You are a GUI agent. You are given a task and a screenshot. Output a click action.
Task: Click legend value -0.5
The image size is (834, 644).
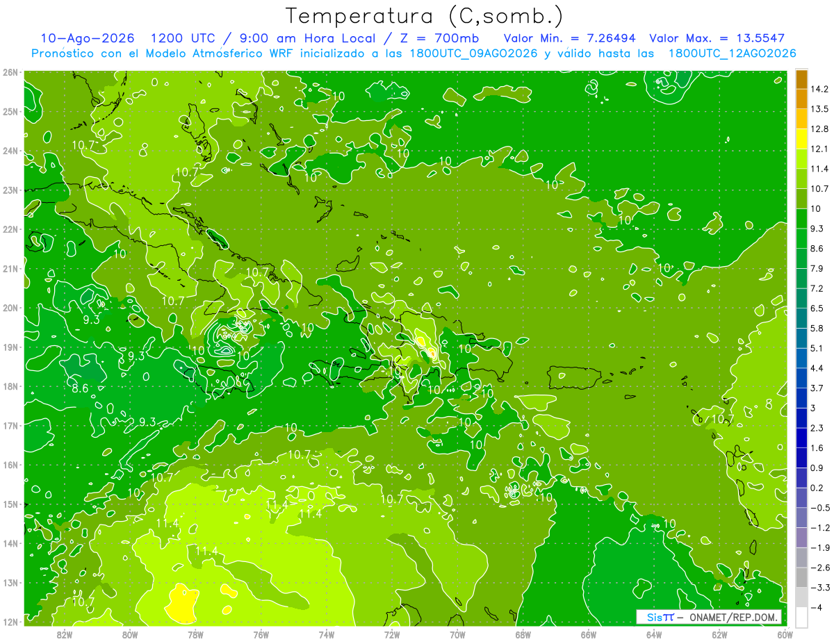[x=820, y=508]
